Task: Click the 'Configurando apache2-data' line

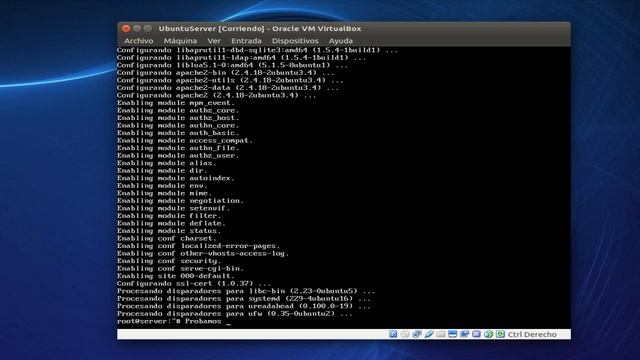Action: 228,88
